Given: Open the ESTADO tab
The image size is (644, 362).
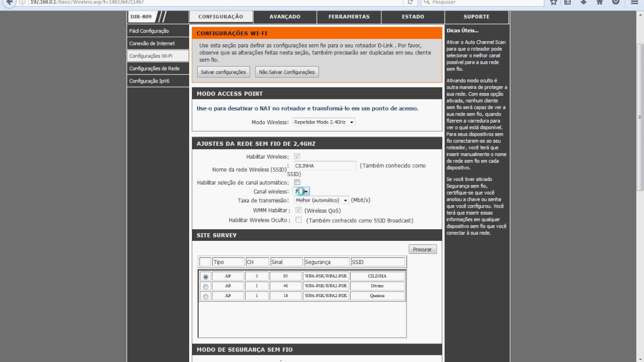Looking at the screenshot, I should [413, 17].
